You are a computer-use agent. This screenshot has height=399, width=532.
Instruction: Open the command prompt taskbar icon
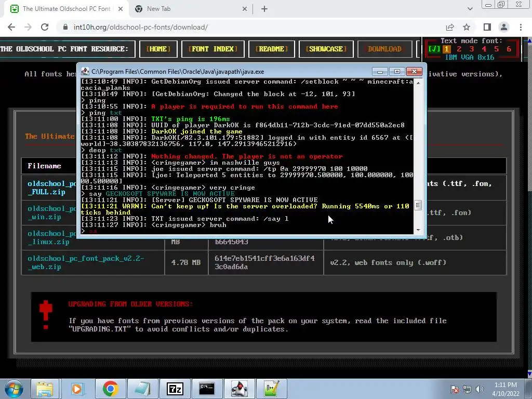tap(207, 389)
